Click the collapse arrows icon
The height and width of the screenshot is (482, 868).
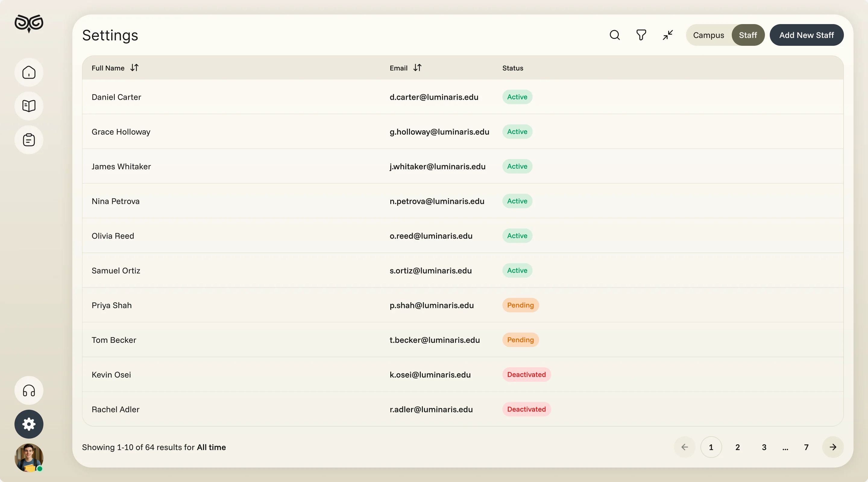tap(668, 35)
